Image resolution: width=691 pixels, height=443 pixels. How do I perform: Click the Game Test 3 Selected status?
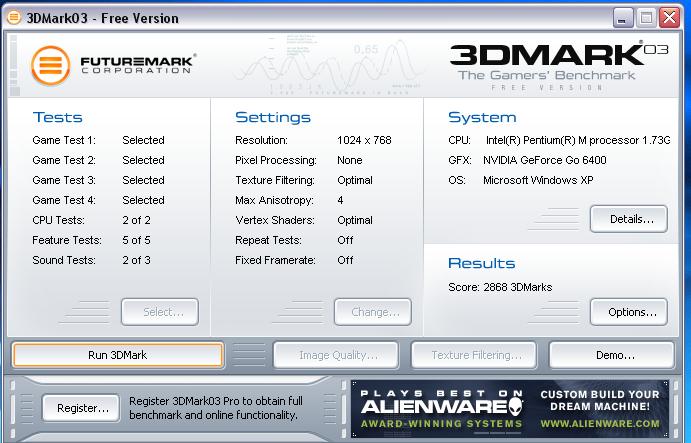[x=143, y=180]
